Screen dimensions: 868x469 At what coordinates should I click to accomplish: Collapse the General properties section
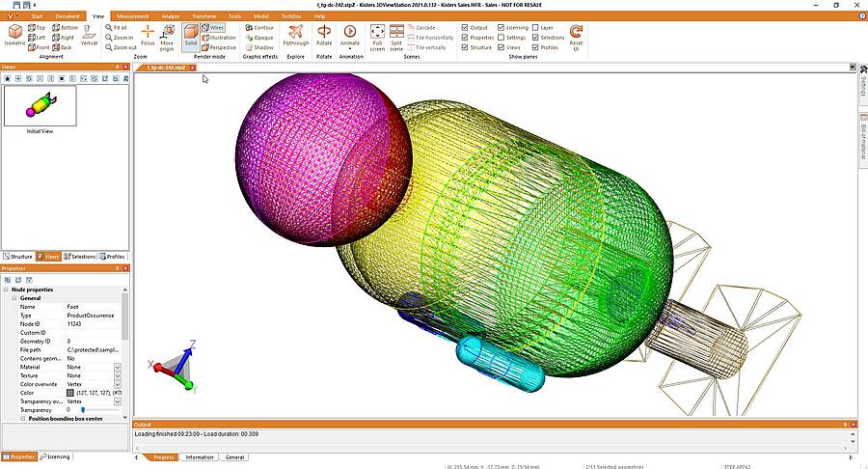14,298
